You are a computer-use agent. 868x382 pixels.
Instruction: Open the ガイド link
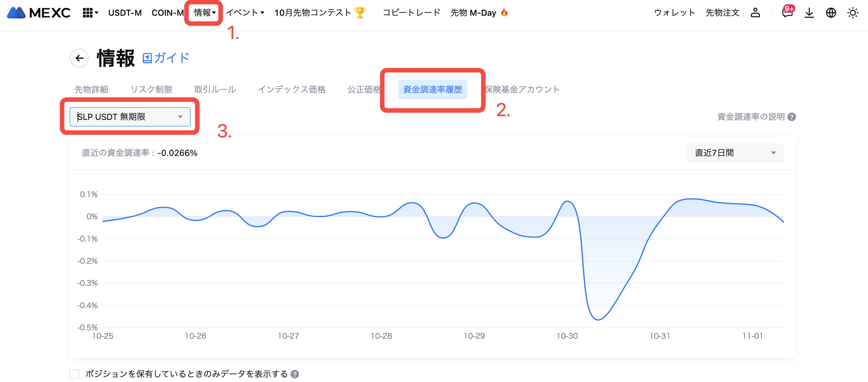point(166,58)
